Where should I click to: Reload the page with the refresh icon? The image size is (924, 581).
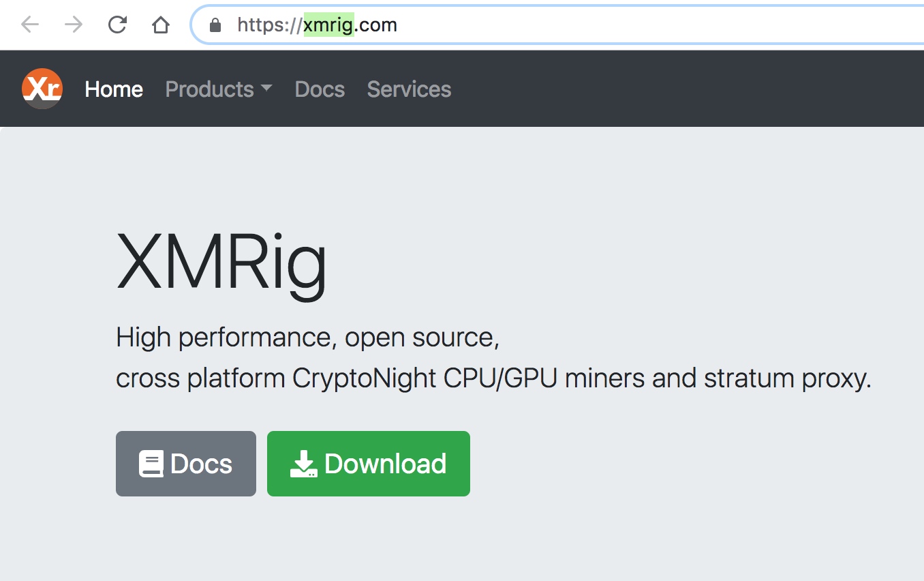(117, 25)
